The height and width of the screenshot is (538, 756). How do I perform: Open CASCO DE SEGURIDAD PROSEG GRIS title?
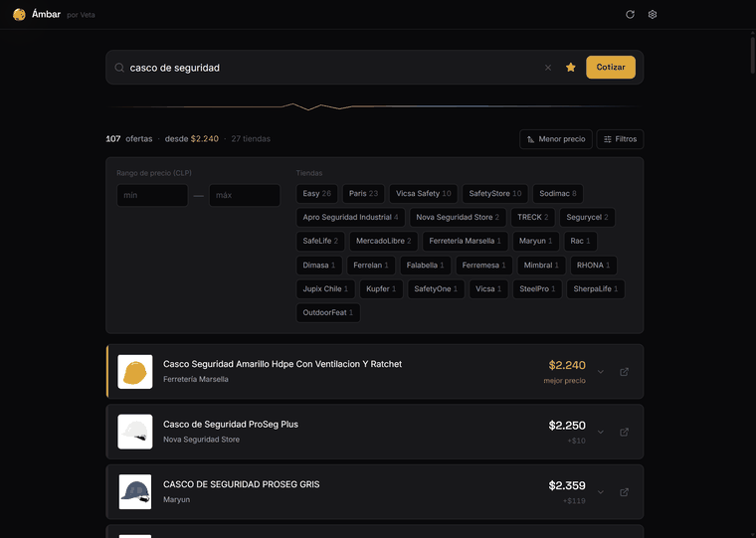241,484
